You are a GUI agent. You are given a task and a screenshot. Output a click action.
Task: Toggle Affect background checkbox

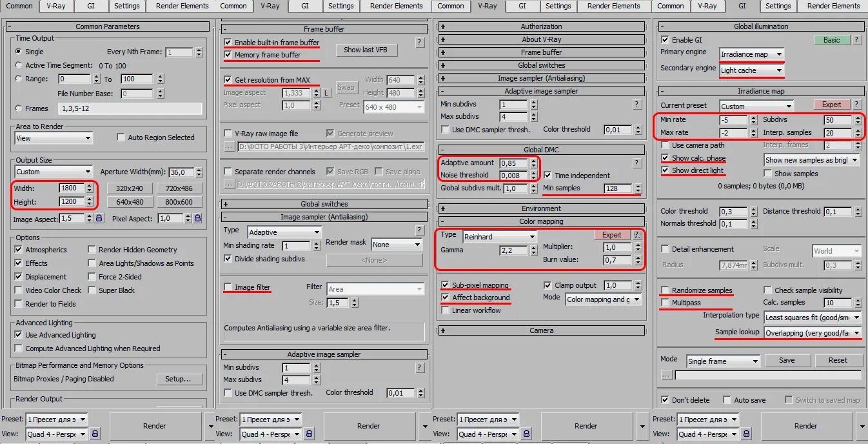[x=446, y=298]
